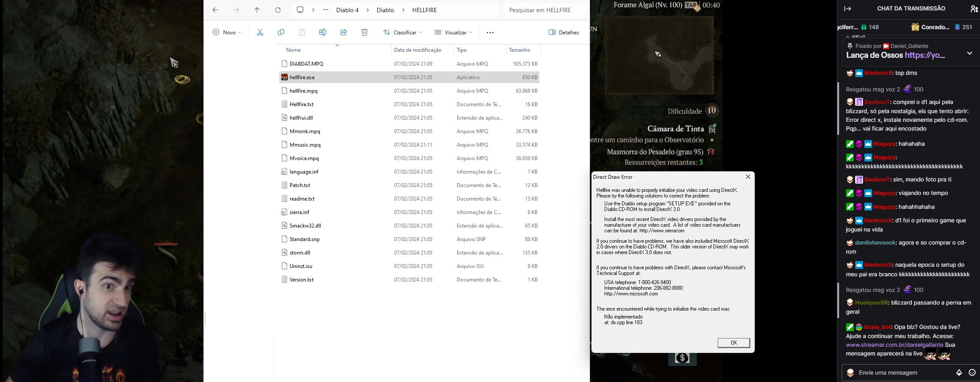Screen dimensions: 980x382
Task: Cut the selected file
Action: click(x=260, y=32)
